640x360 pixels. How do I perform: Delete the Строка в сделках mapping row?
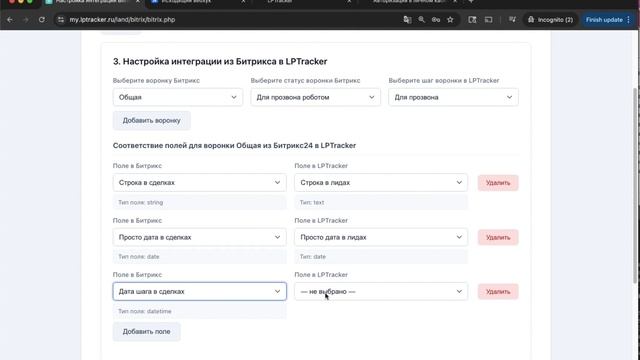pos(498,183)
